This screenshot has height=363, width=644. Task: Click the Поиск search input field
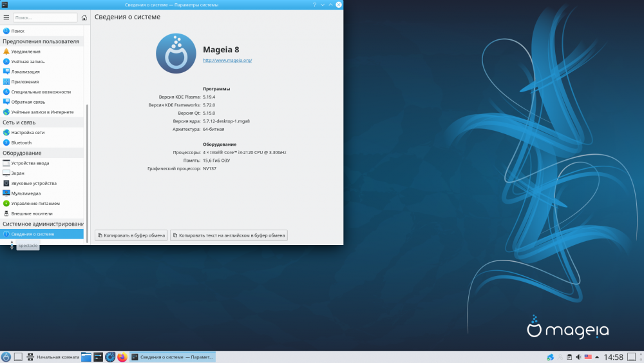pos(45,17)
